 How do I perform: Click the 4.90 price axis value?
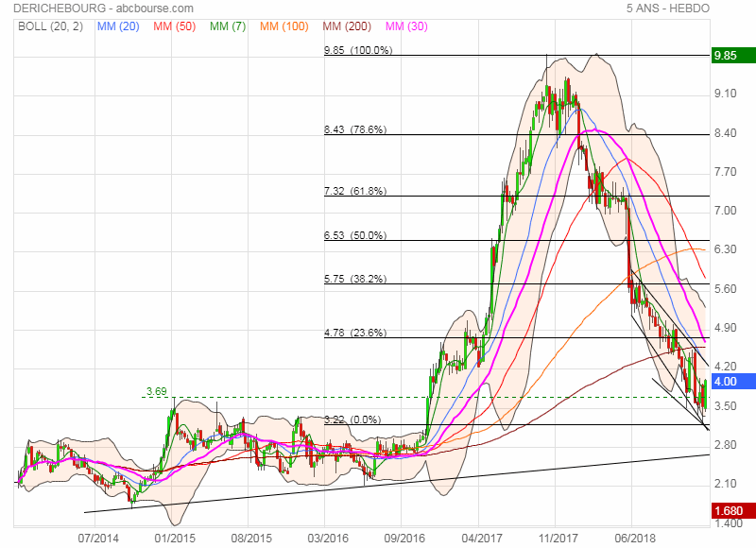point(726,328)
